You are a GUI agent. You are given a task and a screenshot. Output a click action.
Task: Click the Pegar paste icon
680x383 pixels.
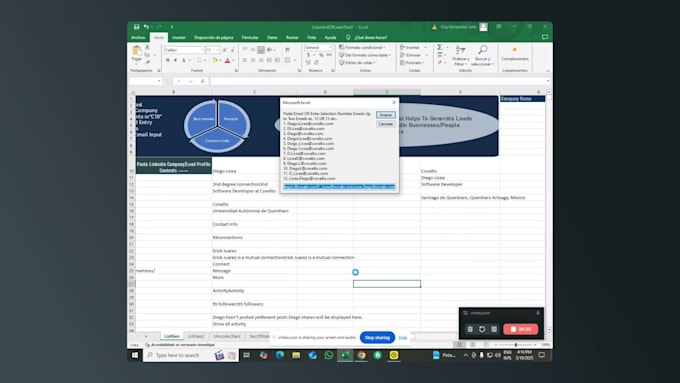tap(137, 51)
